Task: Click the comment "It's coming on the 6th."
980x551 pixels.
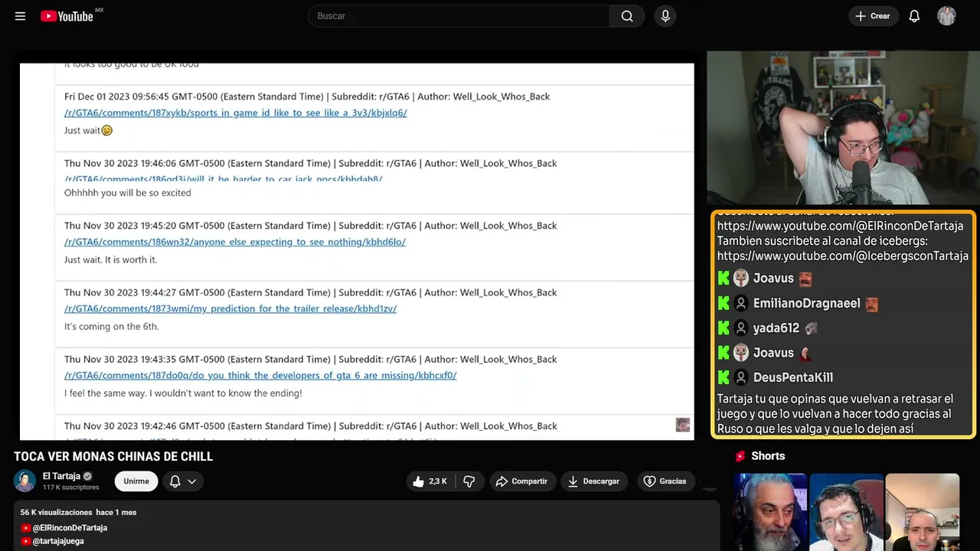Action: point(112,327)
